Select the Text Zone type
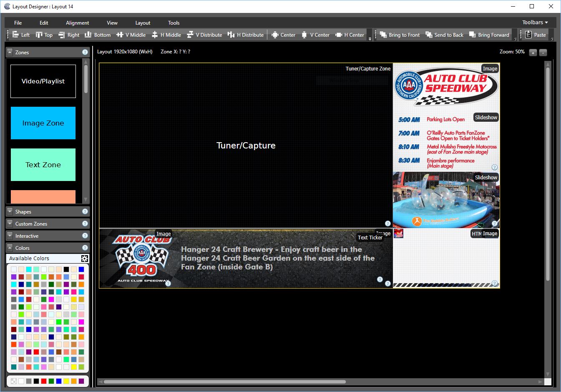Screen dimensions: 561x392 [43, 165]
